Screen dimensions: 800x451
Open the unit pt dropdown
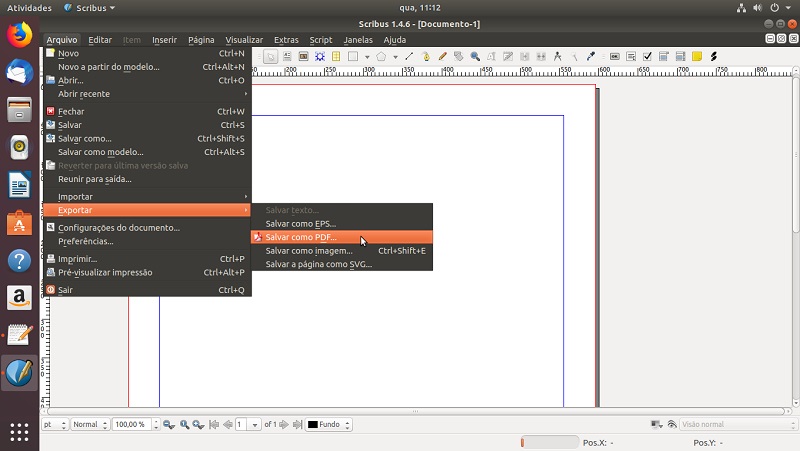55,424
